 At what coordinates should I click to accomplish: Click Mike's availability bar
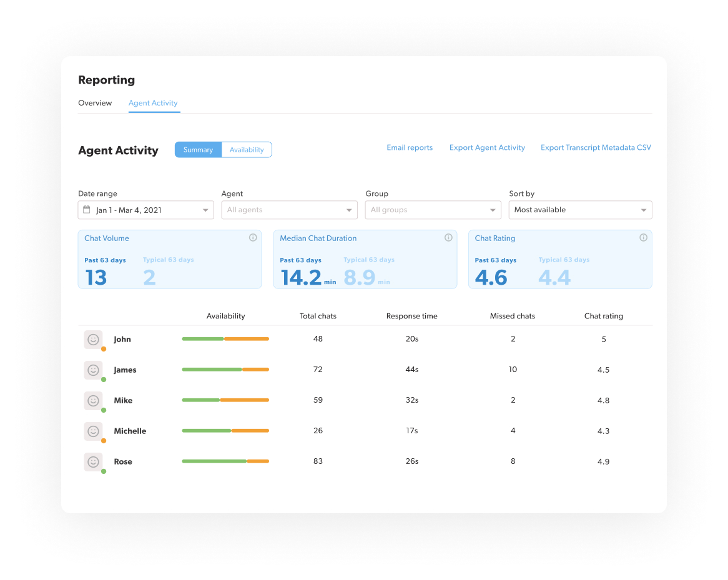[225, 400]
